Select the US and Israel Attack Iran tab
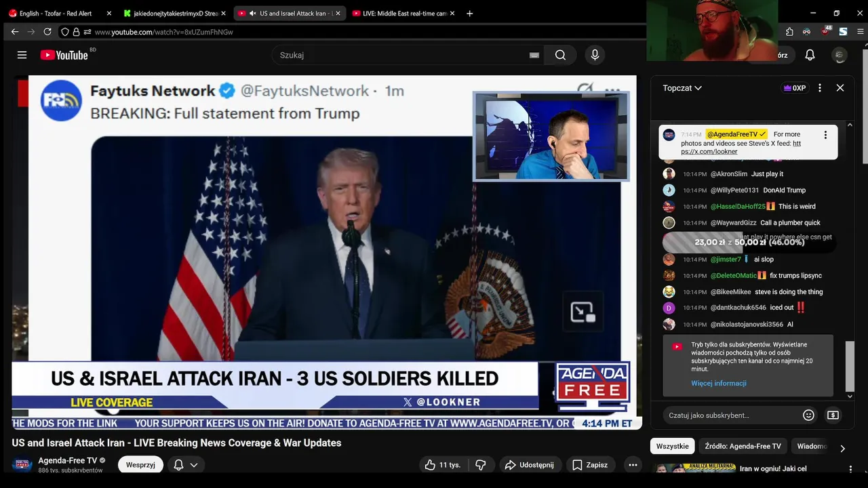 coord(290,13)
